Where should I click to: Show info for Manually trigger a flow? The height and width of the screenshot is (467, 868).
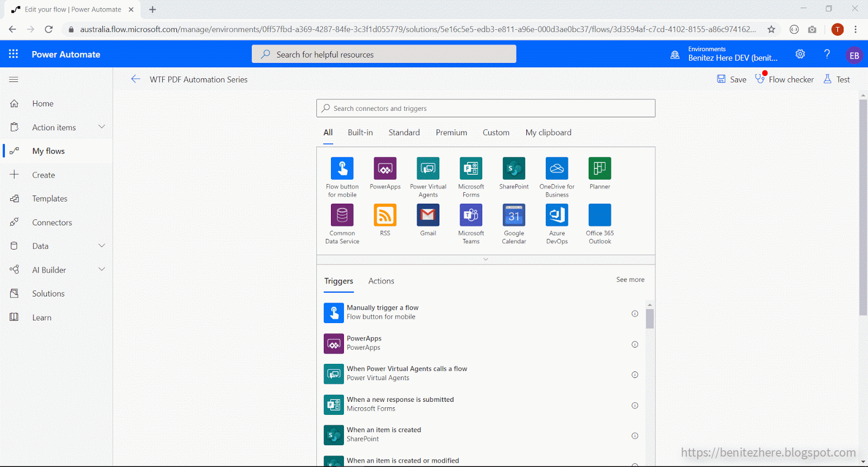[635, 313]
